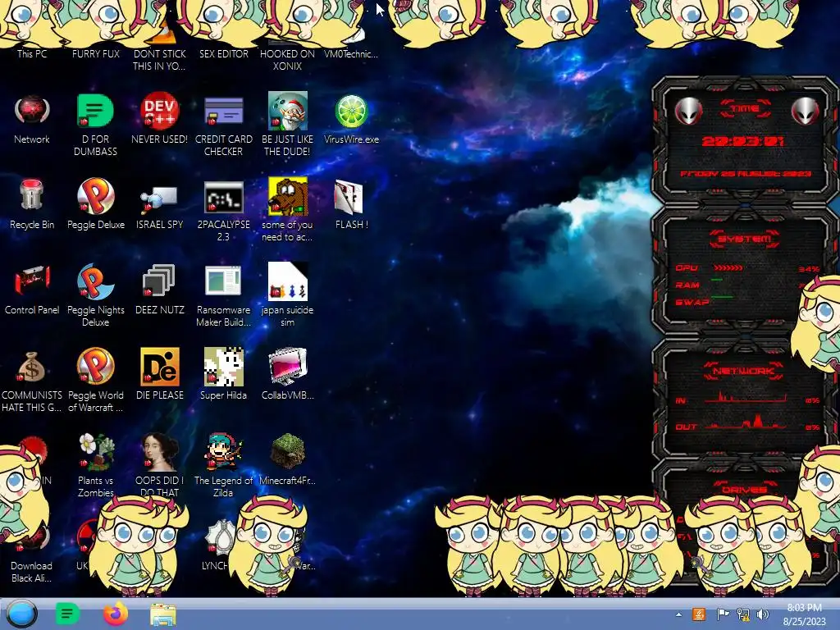This screenshot has height=630, width=840.
Task: Show hidden system tray icons
Action: [678, 614]
